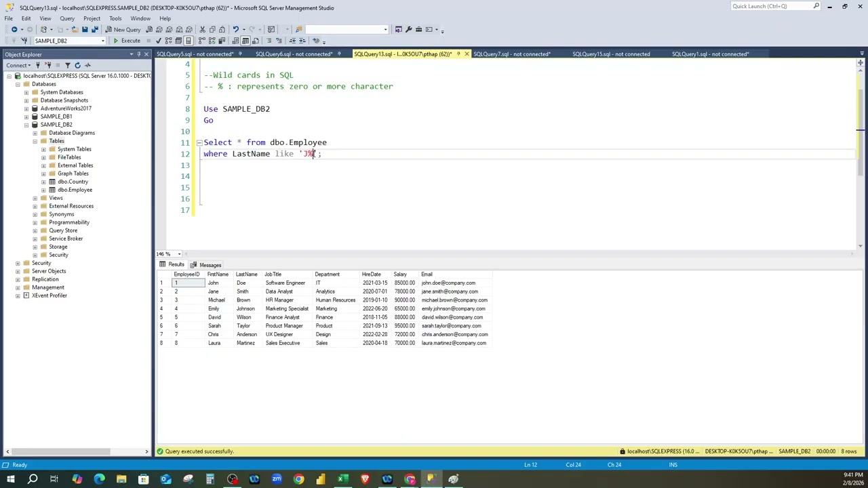Click the Object Explorer filter icon
Image resolution: width=868 pixels, height=488 pixels.
pyautogui.click(x=67, y=65)
